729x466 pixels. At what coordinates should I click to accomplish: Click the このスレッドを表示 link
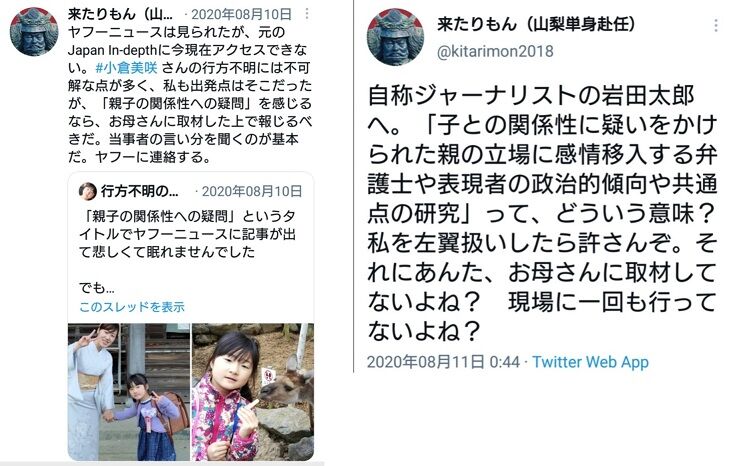pos(132,306)
